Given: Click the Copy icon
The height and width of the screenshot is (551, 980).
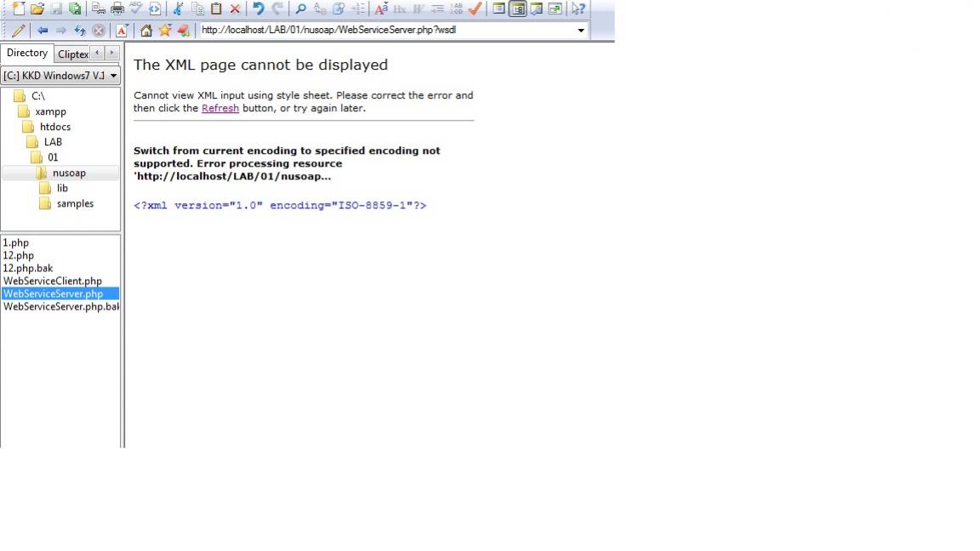Looking at the screenshot, I should 197,9.
